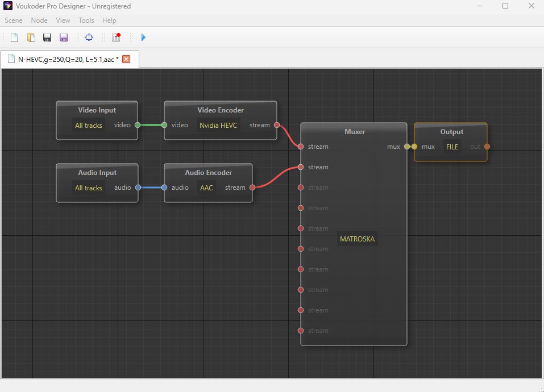The image size is (544, 392).
Task: Click the New scene toolbar icon
Action: tap(15, 37)
